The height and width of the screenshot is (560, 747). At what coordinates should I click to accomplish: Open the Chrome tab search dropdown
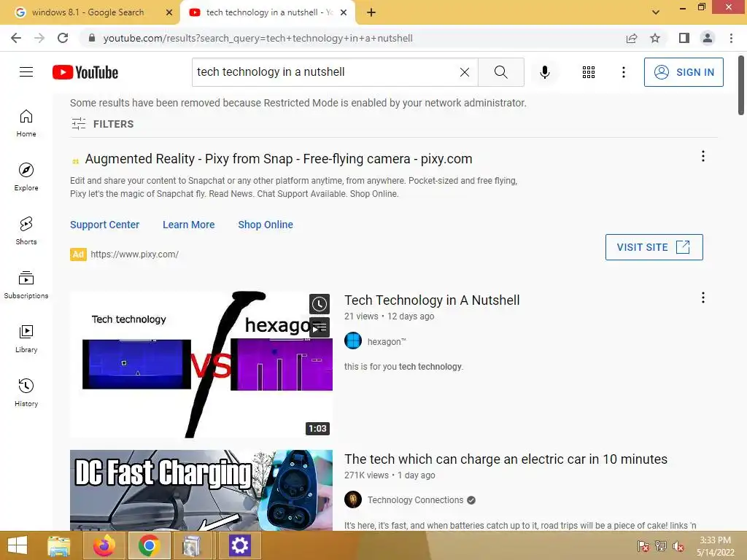[656, 12]
